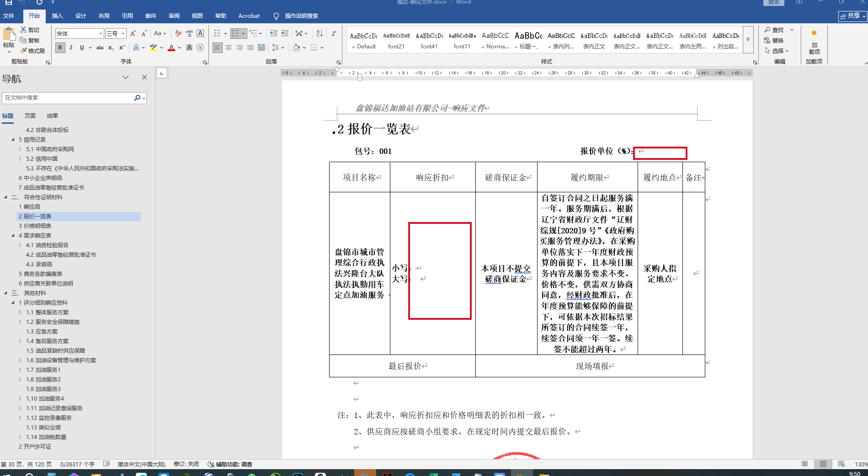Open the Find (查找) dropdown arrow

tap(792, 30)
